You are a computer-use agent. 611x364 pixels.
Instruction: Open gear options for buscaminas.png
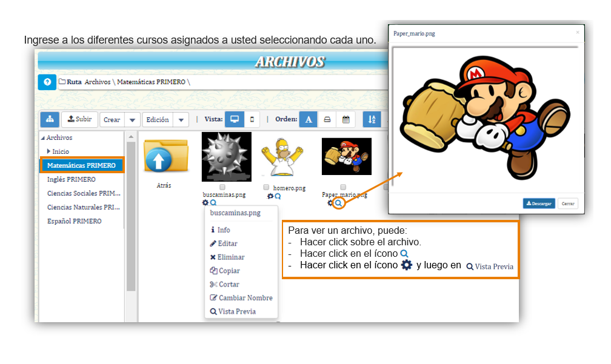coord(205,202)
